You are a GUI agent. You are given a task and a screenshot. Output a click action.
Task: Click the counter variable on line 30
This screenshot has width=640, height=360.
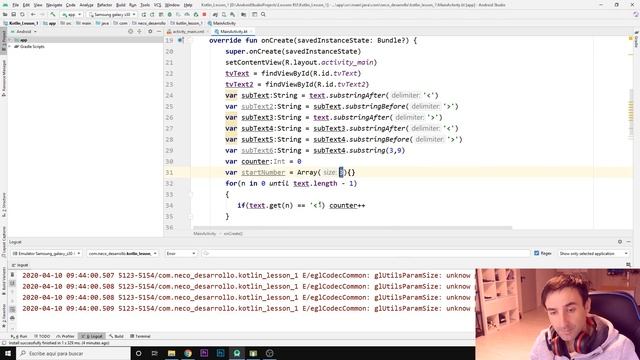pyautogui.click(x=256, y=162)
